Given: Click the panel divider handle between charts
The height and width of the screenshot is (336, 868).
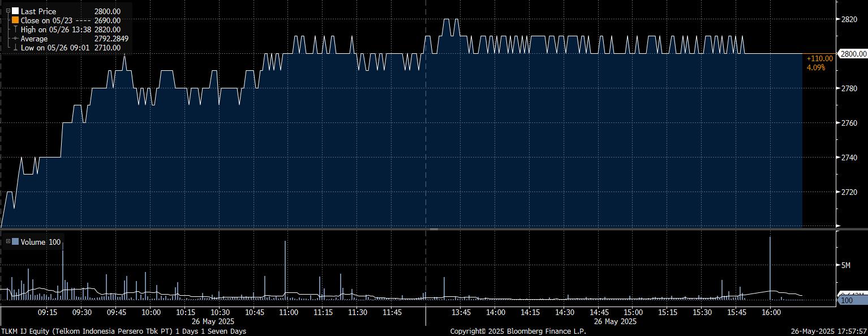Looking at the screenshot, I should (x=434, y=229).
